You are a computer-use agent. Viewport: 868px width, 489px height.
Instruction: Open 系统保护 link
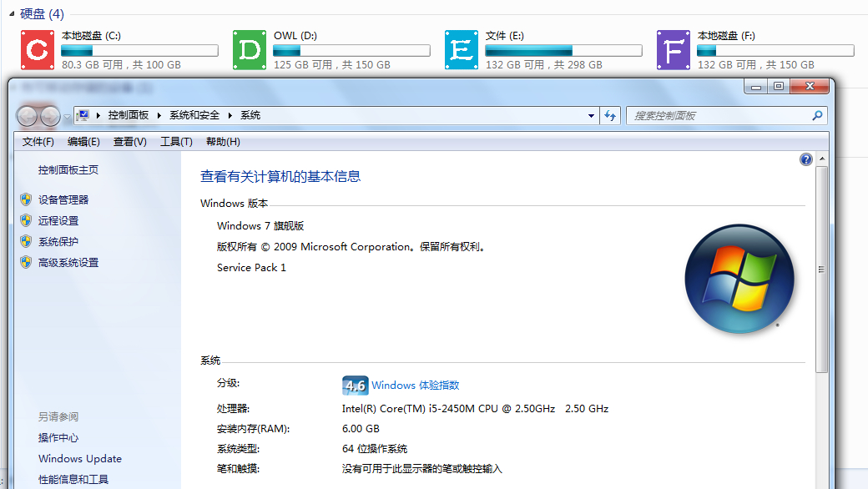(x=58, y=242)
